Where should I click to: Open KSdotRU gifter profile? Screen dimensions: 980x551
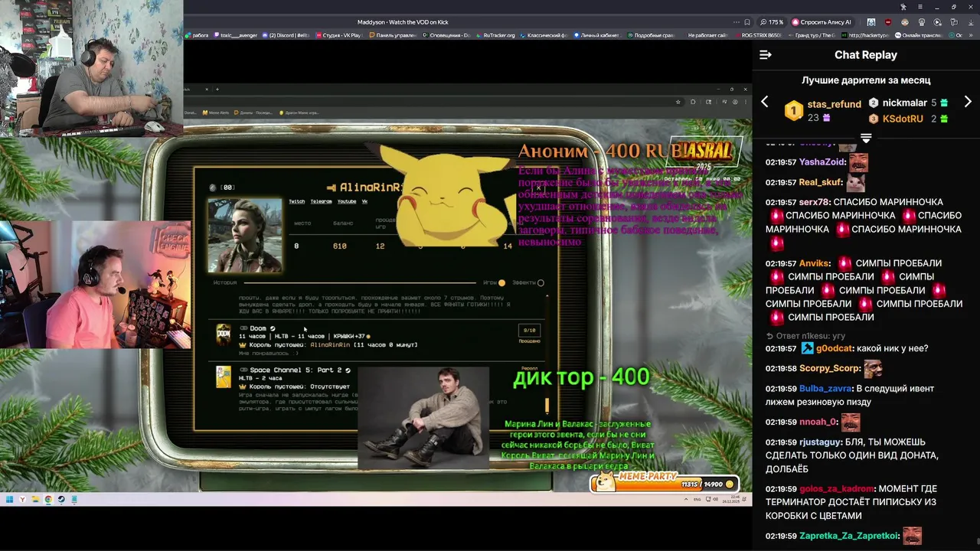(904, 119)
